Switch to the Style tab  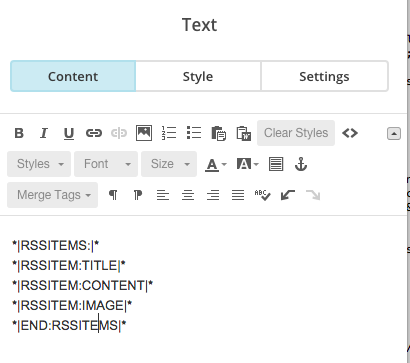point(198,76)
